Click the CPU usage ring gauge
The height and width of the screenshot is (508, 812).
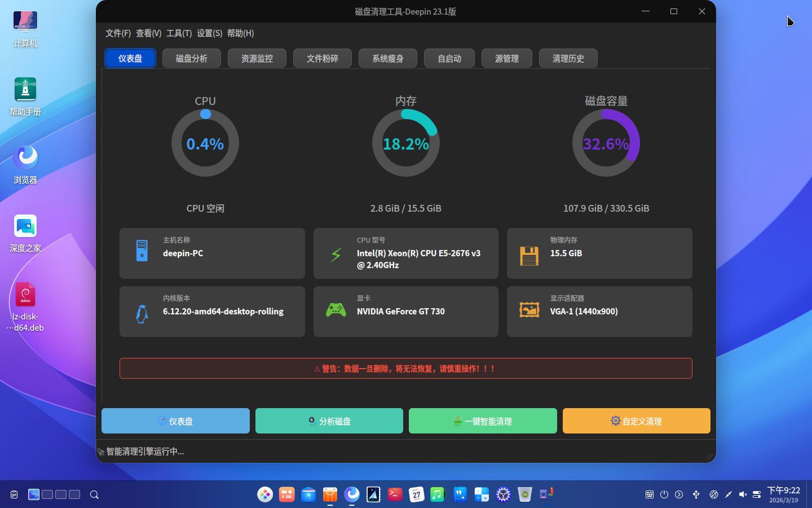click(205, 143)
